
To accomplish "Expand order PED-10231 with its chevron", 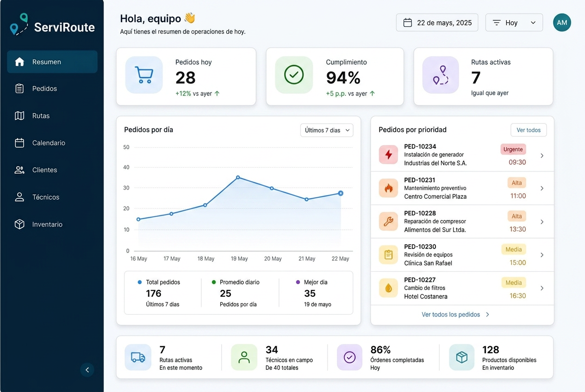I will pos(542,189).
